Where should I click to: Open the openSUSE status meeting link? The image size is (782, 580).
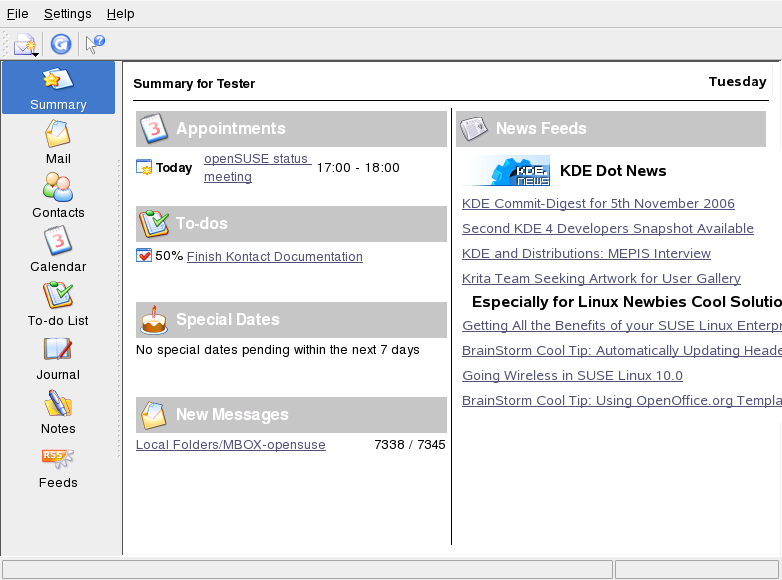tap(256, 168)
